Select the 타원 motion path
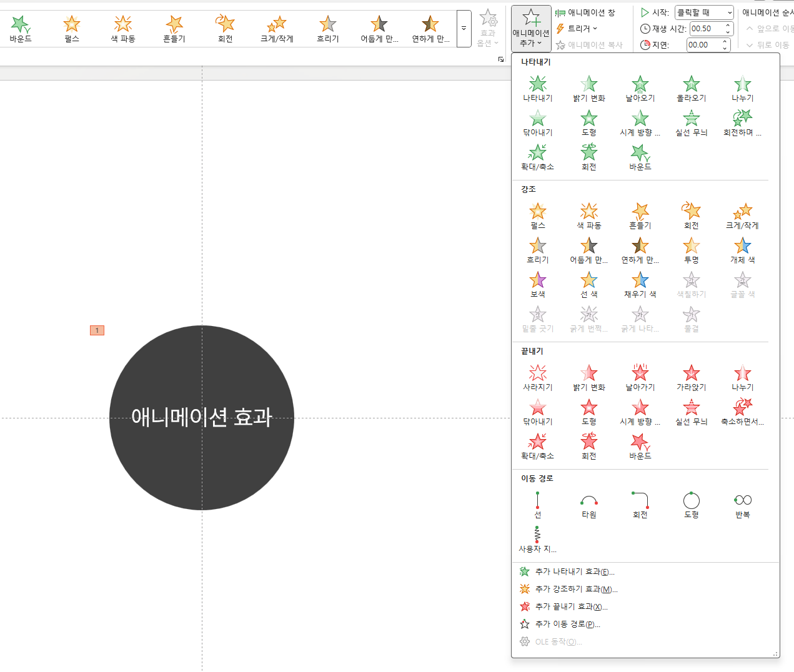The width and height of the screenshot is (794, 672). coord(589,505)
